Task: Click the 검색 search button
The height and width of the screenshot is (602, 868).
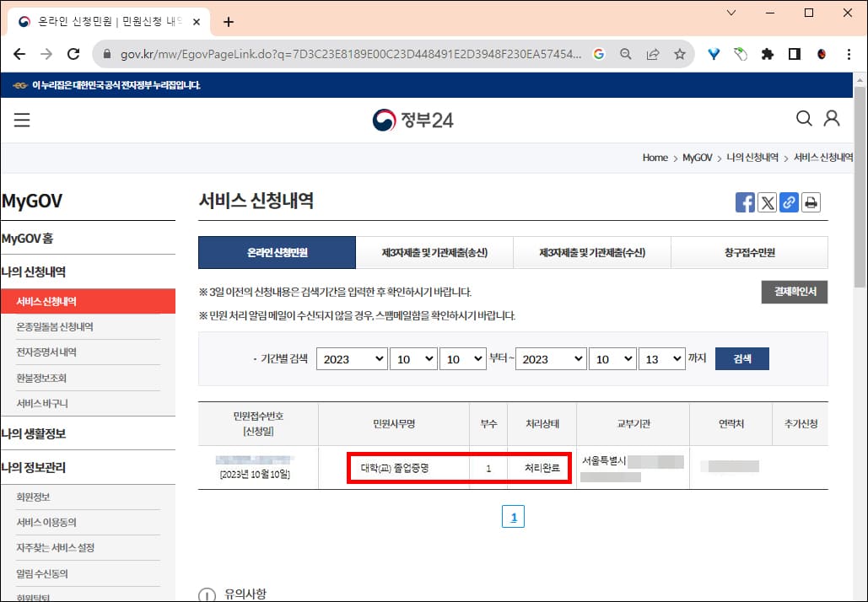Action: pos(741,358)
